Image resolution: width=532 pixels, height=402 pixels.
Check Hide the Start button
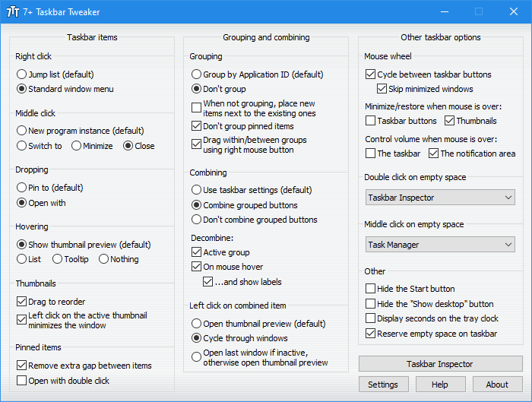click(x=371, y=289)
